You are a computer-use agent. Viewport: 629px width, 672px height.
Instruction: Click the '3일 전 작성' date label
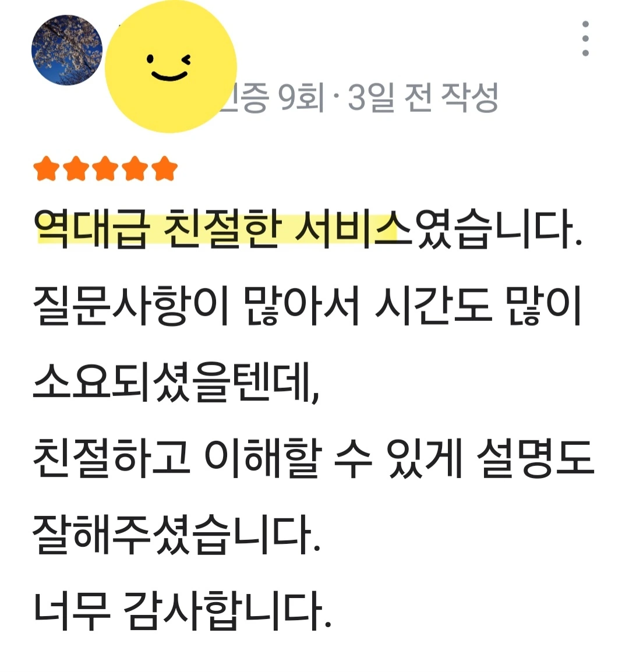(x=423, y=98)
